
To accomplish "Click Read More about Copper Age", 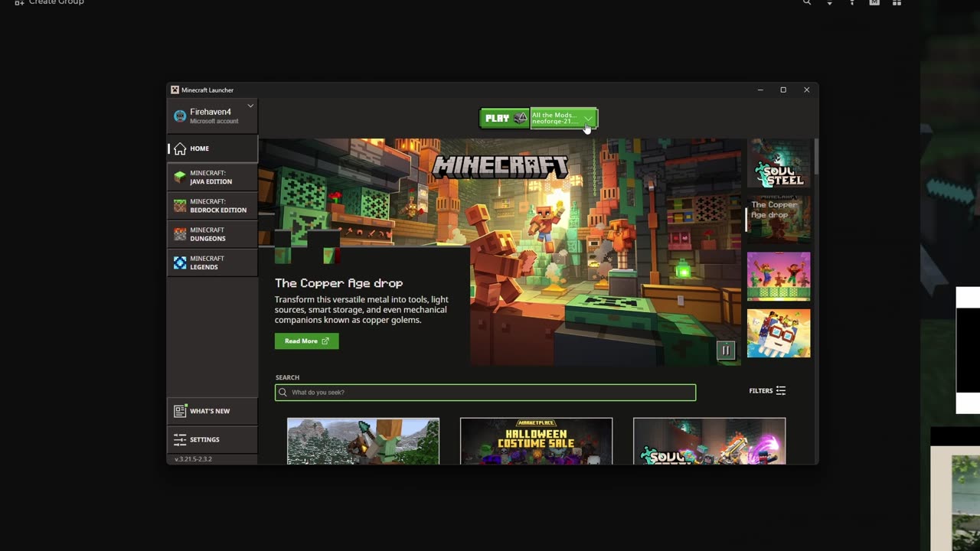I will pos(306,341).
